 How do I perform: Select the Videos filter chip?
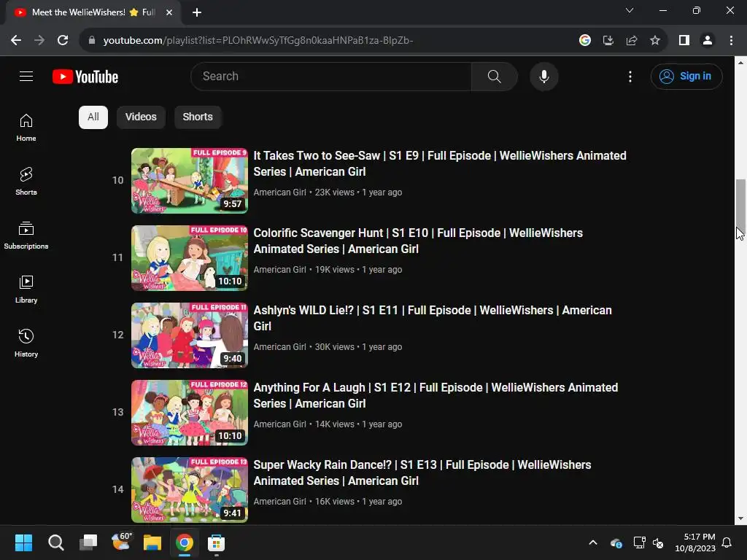coord(141,117)
